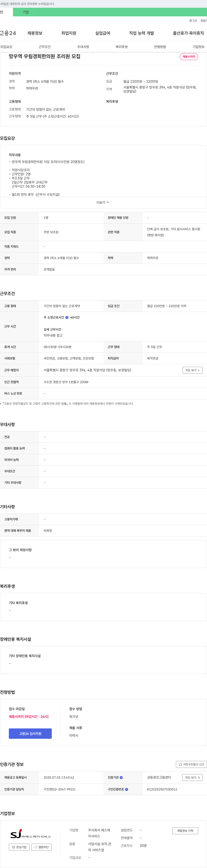The width and height of the screenshot is (207, 868).
Task: Select the 사업시설 유지.관리 서비스업 industry text
Action: click(x=99, y=847)
